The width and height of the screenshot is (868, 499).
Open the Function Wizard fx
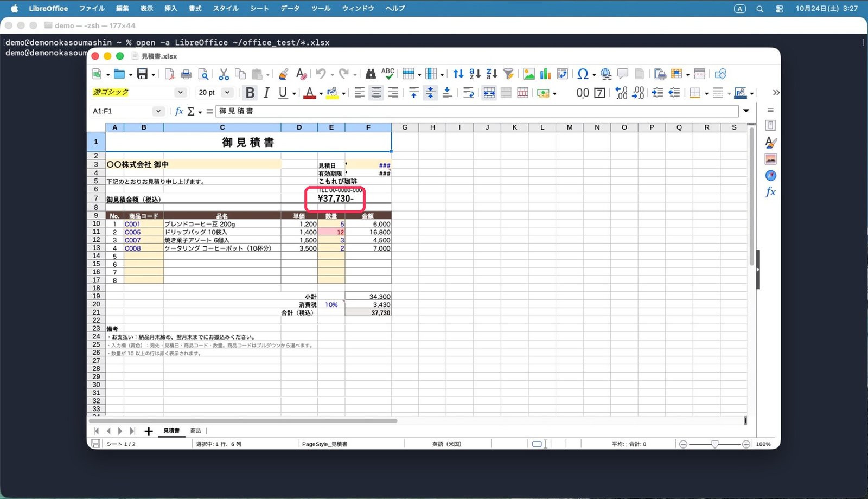(x=179, y=111)
